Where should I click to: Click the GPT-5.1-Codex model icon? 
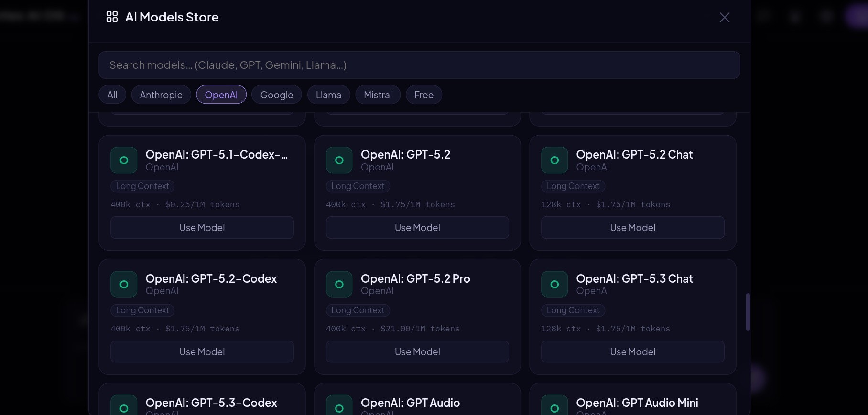coord(124,160)
